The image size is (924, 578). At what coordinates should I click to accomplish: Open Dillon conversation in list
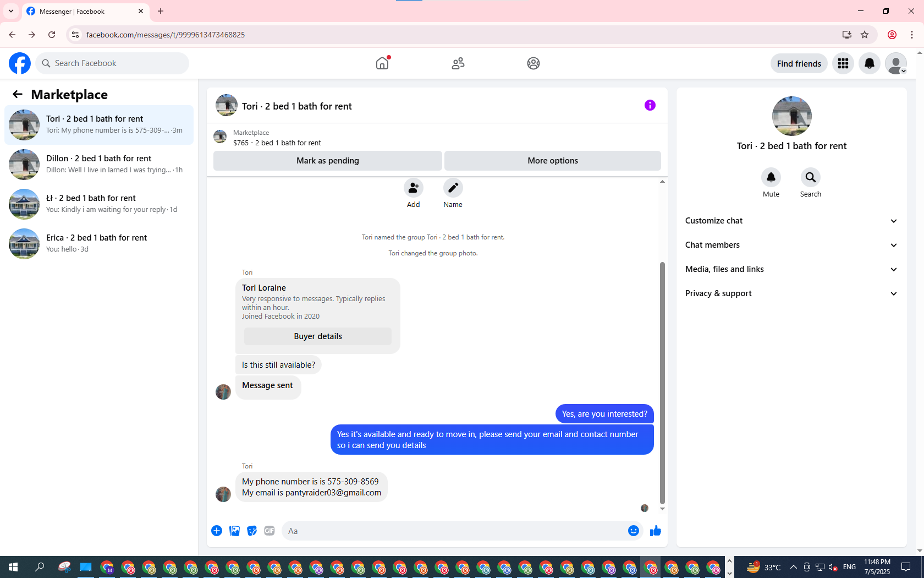pyautogui.click(x=99, y=165)
